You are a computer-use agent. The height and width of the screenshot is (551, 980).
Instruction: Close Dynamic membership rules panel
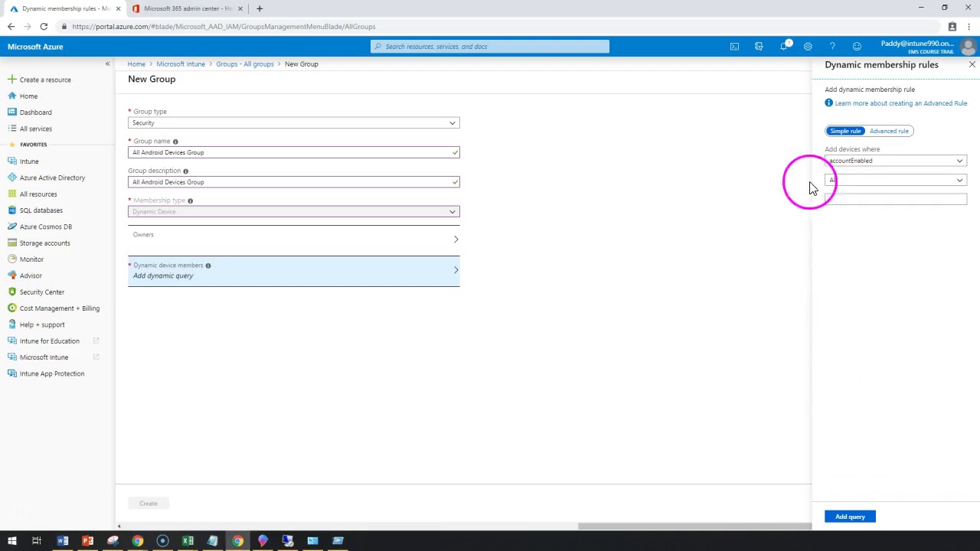click(972, 64)
